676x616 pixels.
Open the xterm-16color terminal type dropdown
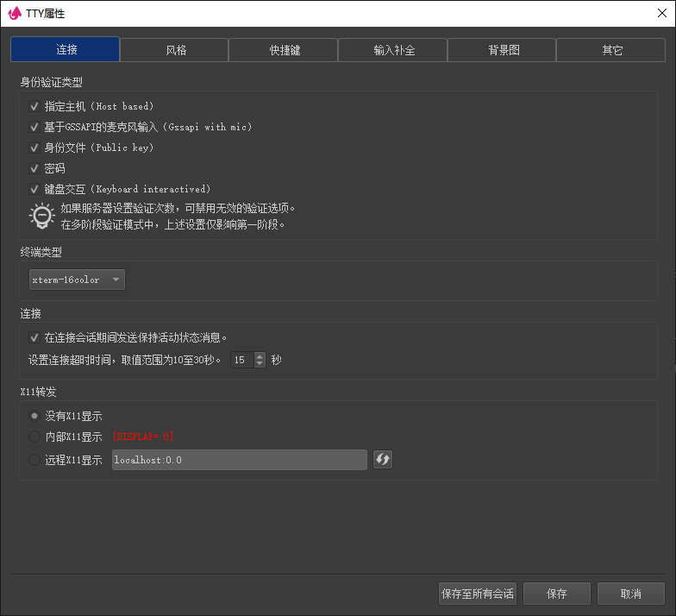(77, 280)
